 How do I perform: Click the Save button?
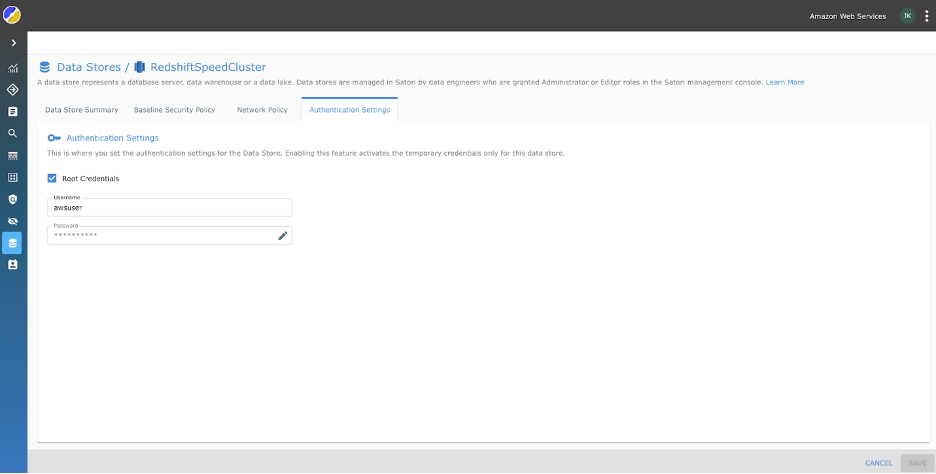(x=917, y=463)
